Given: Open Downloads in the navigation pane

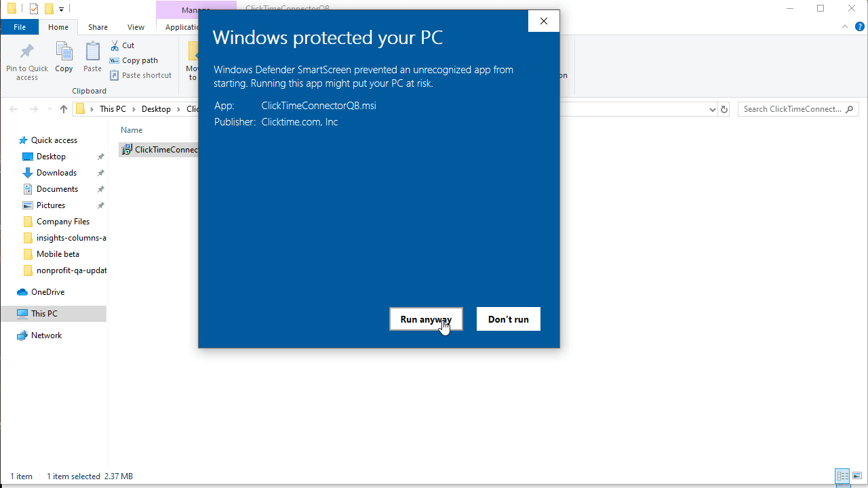Looking at the screenshot, I should pyautogui.click(x=56, y=173).
